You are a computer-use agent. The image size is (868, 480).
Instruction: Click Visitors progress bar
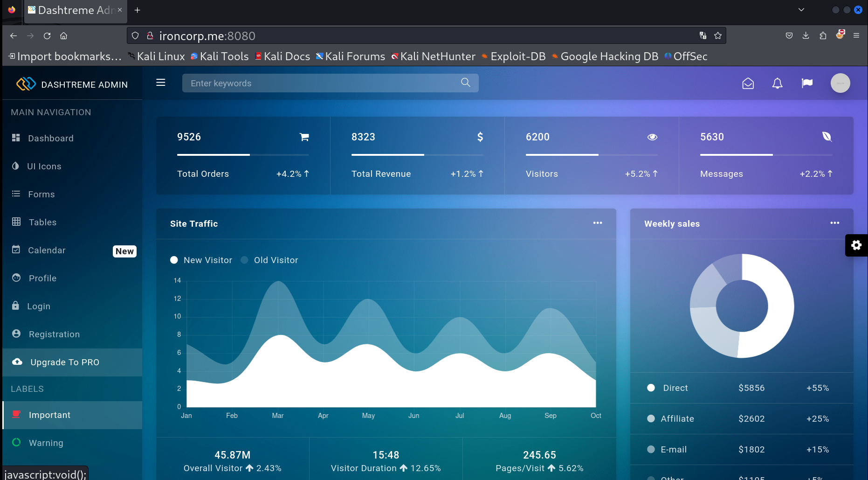[x=592, y=154]
